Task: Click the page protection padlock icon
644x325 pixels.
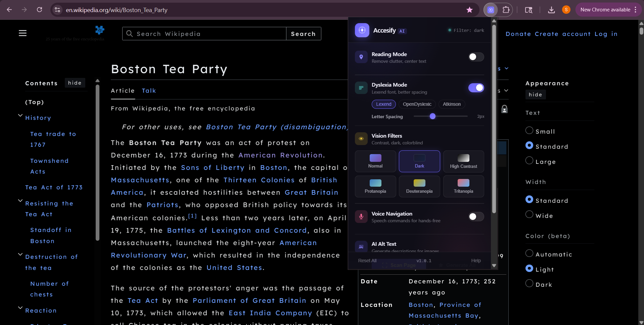Action: coord(504,109)
